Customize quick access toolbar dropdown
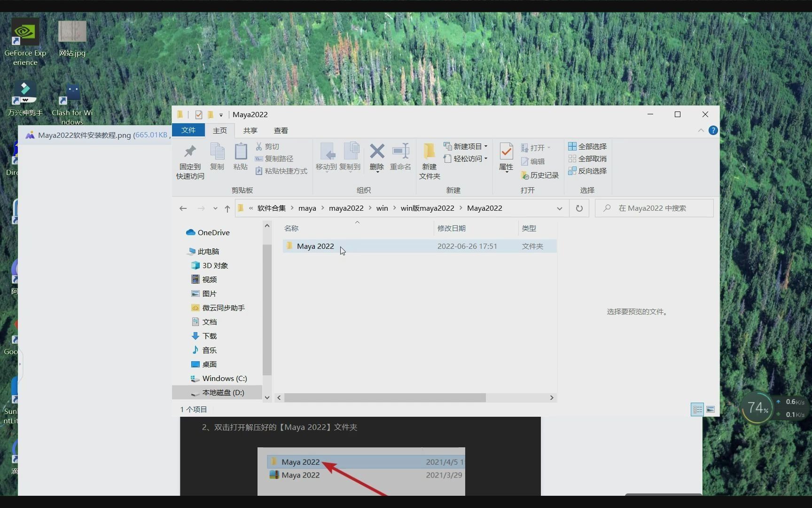812x508 pixels. [x=221, y=115]
